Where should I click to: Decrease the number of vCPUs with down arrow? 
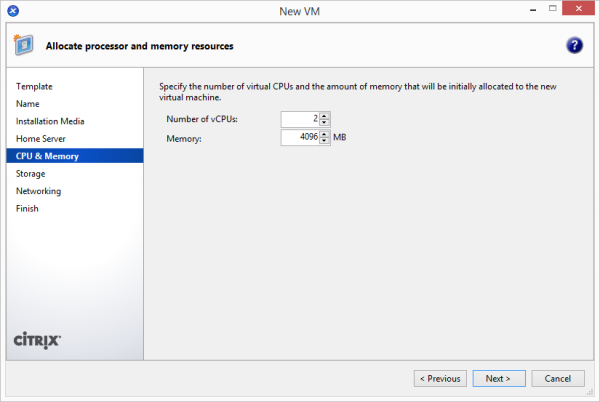(325, 123)
